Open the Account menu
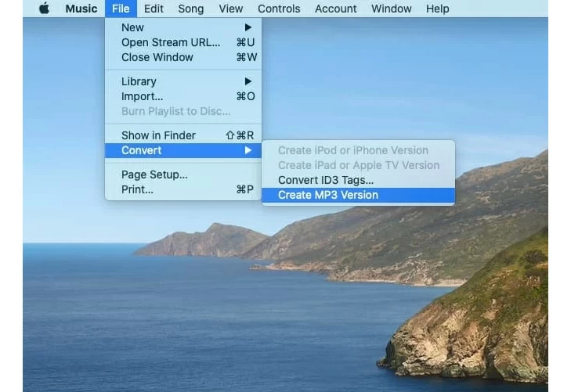 tap(335, 9)
